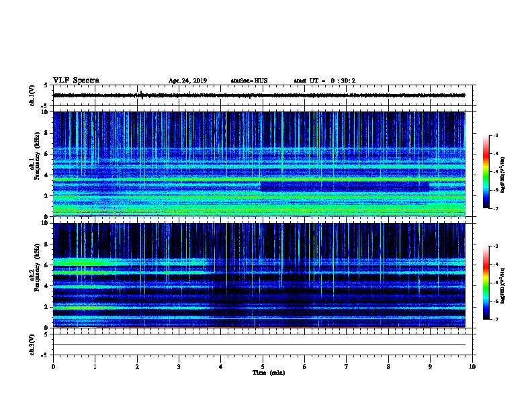Click the "-3" tick on ch.1 colorbar
Image resolution: width=532 pixels, height=411 pixels.
coord(495,136)
